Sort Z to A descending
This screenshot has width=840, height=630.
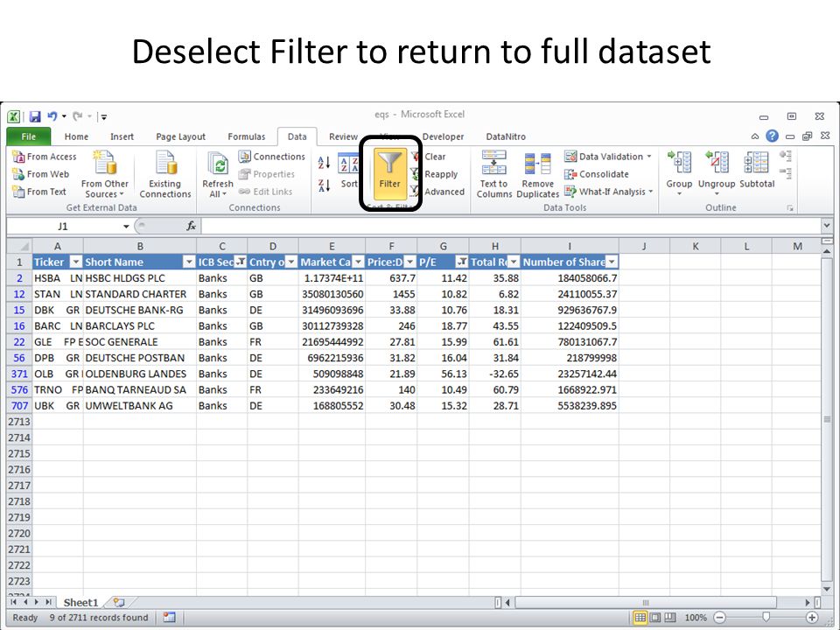(x=324, y=185)
